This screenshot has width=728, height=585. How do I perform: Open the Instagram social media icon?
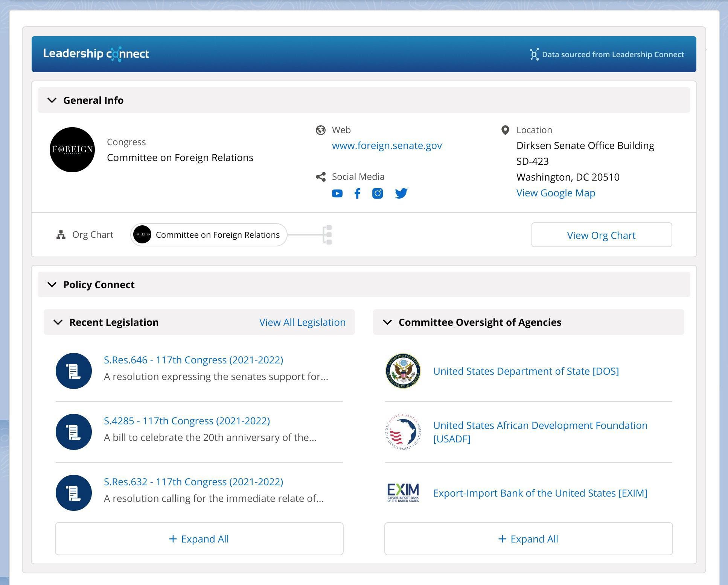point(378,193)
